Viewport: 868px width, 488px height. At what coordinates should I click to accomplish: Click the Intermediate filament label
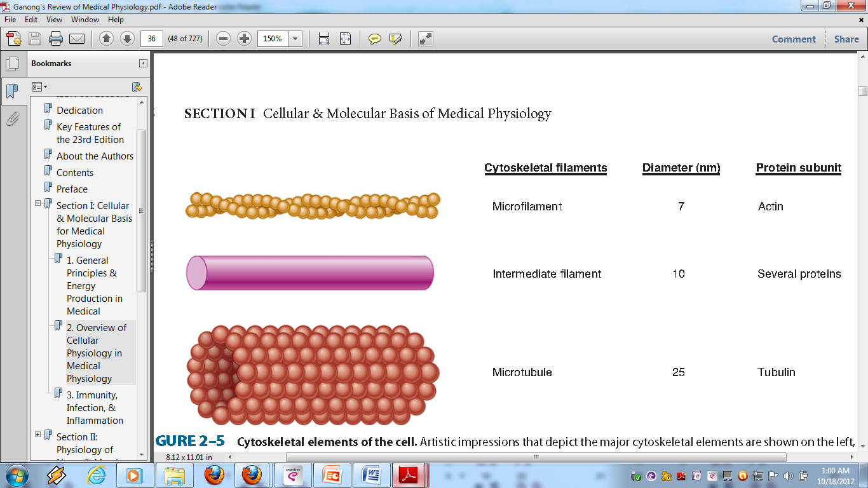(546, 274)
